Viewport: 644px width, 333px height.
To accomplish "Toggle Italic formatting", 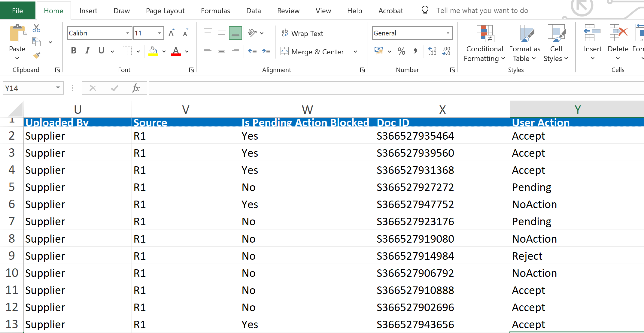I will click(87, 51).
